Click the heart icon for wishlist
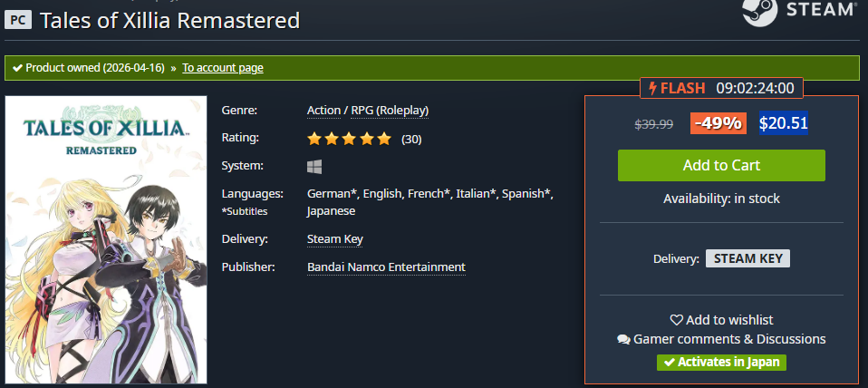The width and height of the screenshot is (868, 388). 677,320
